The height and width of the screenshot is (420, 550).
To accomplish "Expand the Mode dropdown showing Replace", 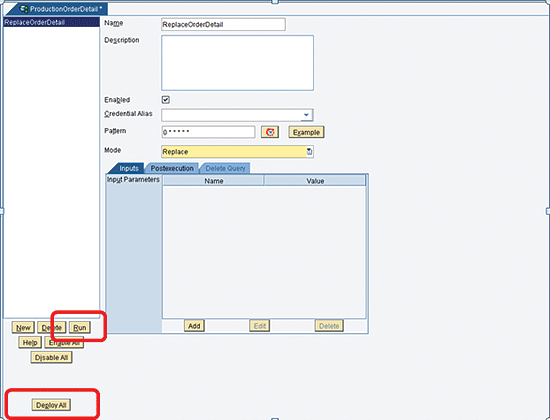I will click(x=237, y=152).
